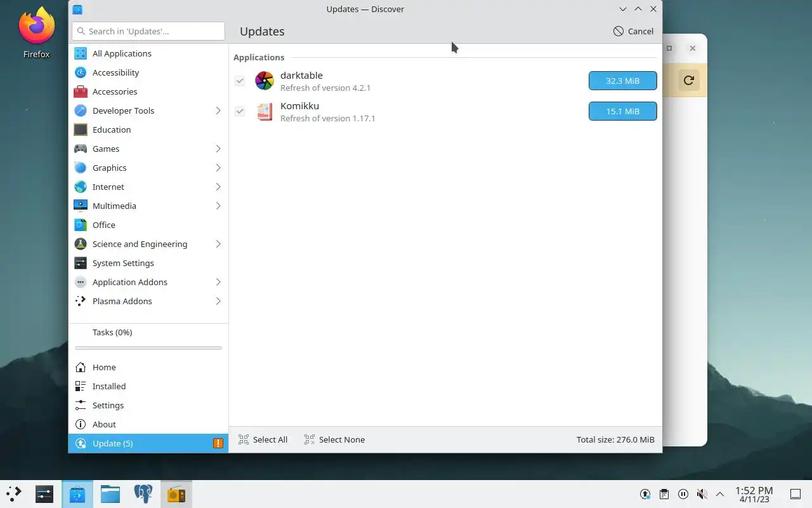Click the Science and Engineering flask icon

[81, 244]
